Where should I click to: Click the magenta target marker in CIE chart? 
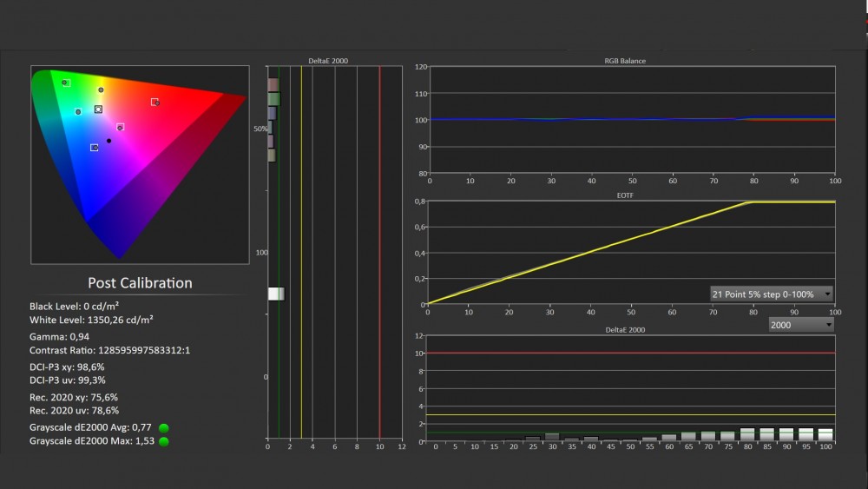(x=120, y=127)
